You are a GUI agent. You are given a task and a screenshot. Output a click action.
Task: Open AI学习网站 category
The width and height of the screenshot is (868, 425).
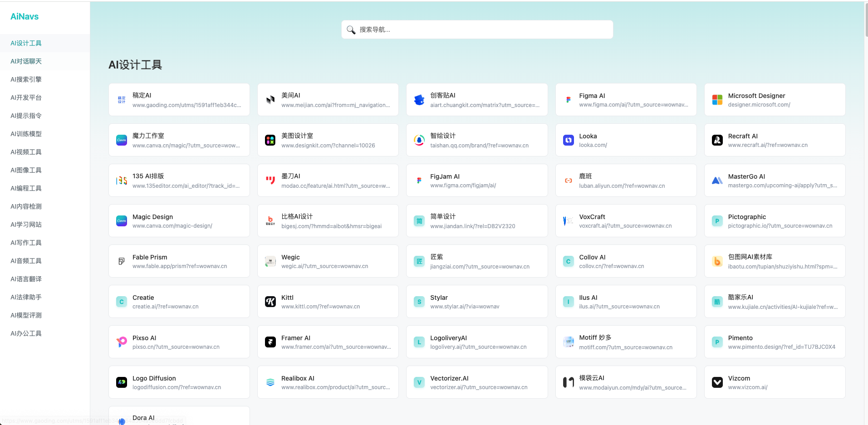[45, 225]
